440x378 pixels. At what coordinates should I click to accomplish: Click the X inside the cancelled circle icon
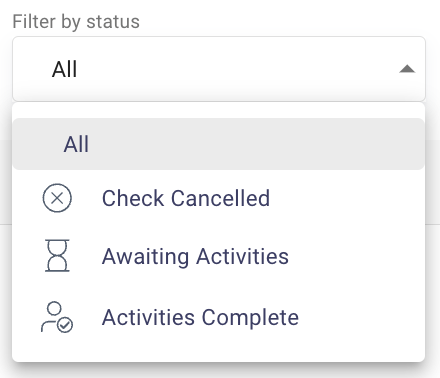click(57, 198)
